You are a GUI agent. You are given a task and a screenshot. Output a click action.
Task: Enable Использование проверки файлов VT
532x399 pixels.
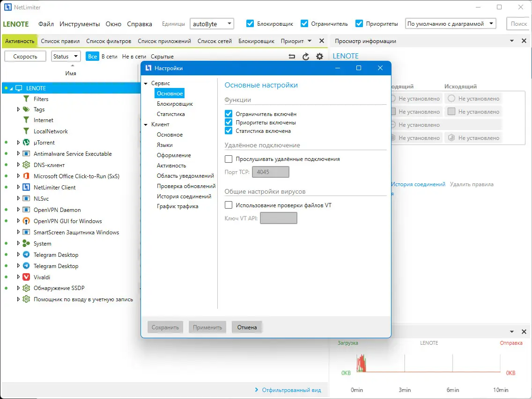[229, 205]
